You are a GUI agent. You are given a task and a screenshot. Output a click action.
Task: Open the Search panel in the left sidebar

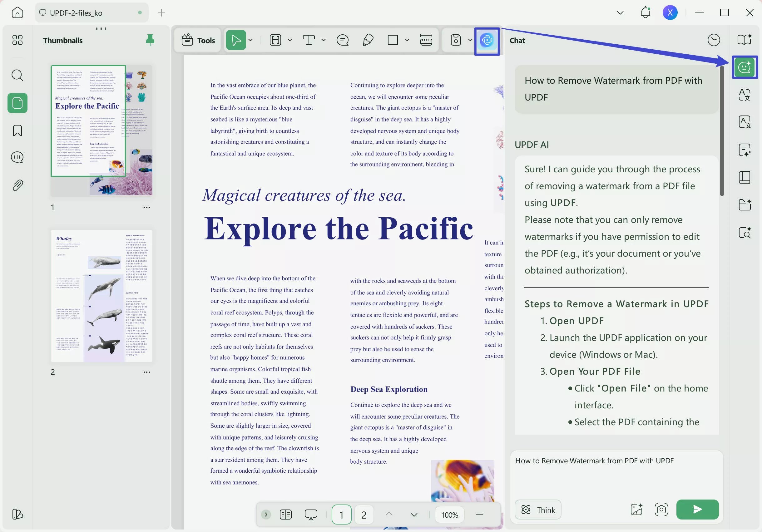17,75
